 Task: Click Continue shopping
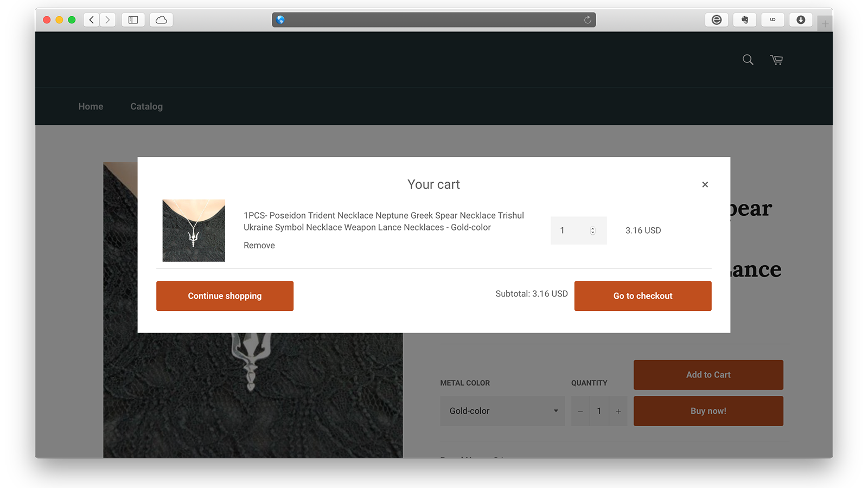pos(225,296)
